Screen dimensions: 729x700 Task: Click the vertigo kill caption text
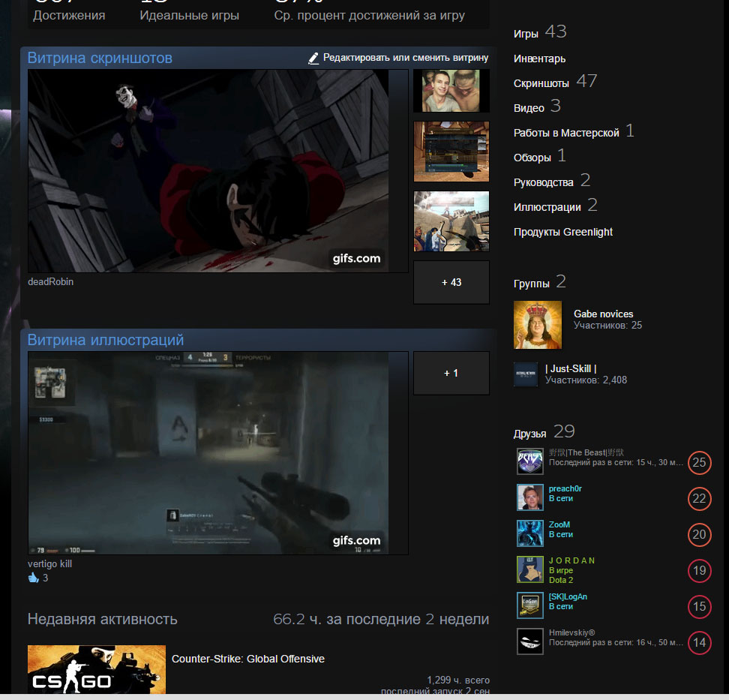click(x=49, y=563)
